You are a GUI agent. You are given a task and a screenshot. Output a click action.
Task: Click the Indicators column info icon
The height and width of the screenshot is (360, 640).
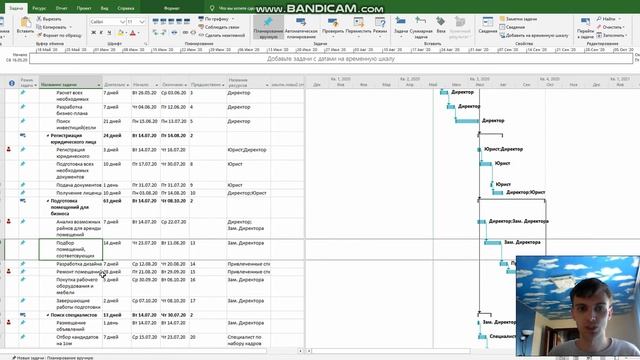click(x=12, y=83)
